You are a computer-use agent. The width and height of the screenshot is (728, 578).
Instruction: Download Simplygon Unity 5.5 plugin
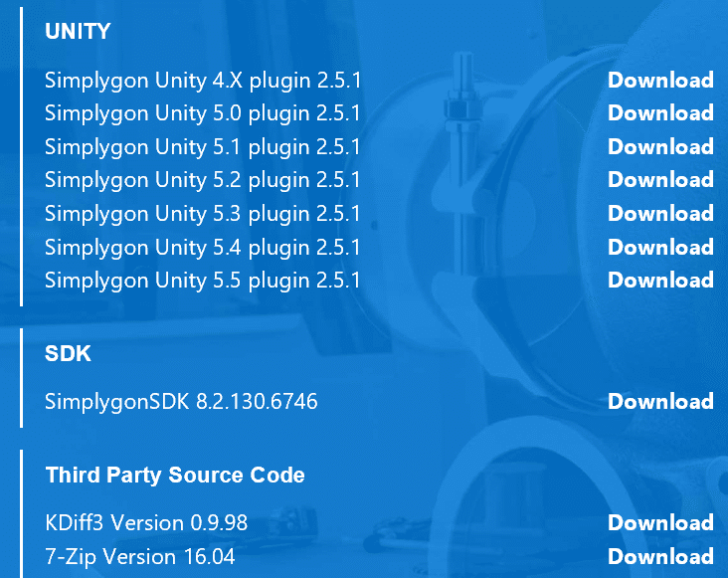click(660, 280)
